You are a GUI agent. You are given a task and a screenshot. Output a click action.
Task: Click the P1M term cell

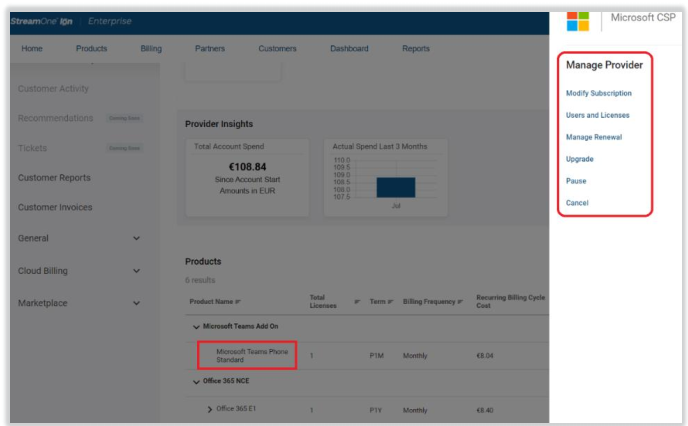376,355
